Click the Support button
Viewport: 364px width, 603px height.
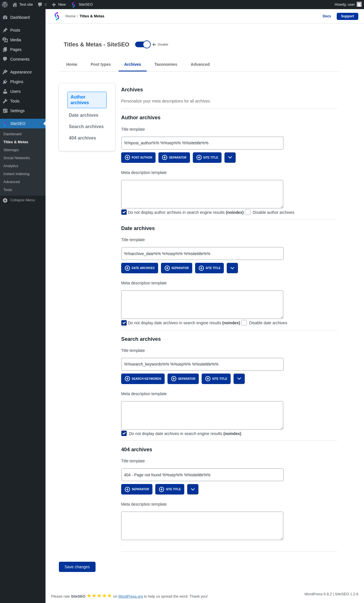click(348, 16)
